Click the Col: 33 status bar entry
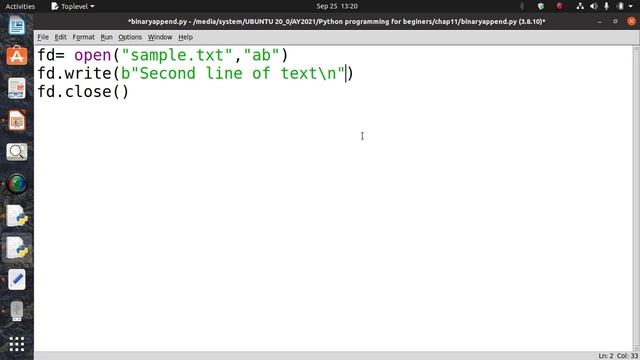The height and width of the screenshot is (360, 640). (x=627, y=356)
